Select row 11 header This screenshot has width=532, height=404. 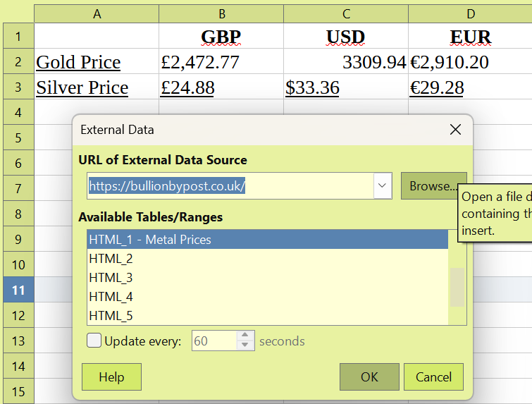pyautogui.click(x=18, y=290)
